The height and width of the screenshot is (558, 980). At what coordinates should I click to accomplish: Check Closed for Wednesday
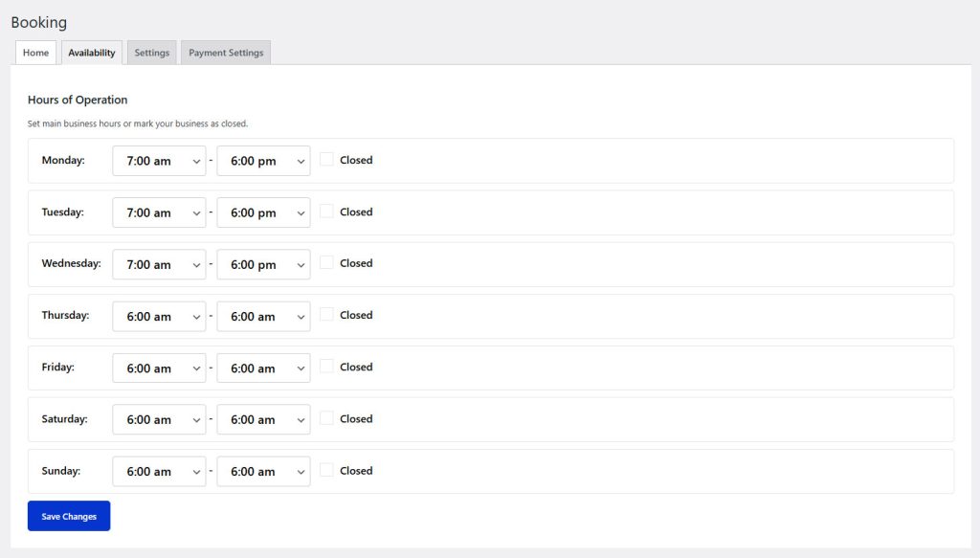(327, 263)
